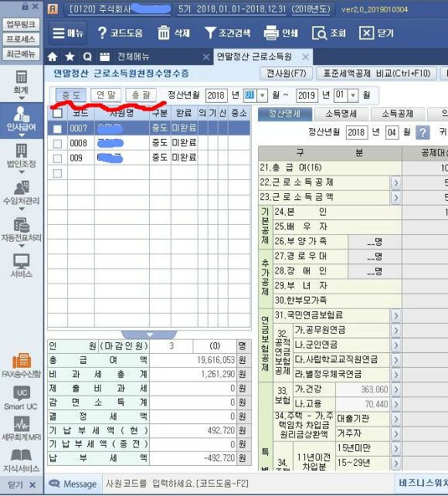Click 전사원(F7) button
Image resolution: width=448 pixels, height=496 pixels.
click(x=286, y=73)
